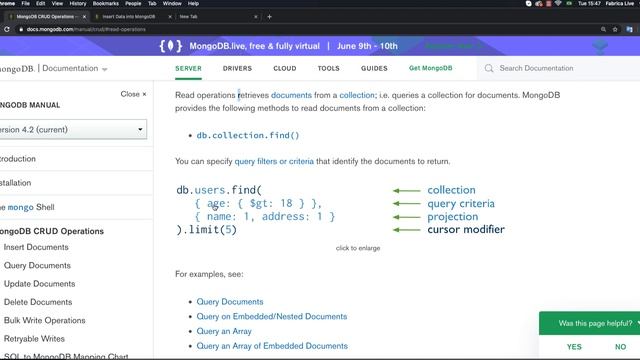Click the cloud sync icon in menu bar
This screenshot has height=360, width=640.
tap(539, 3)
